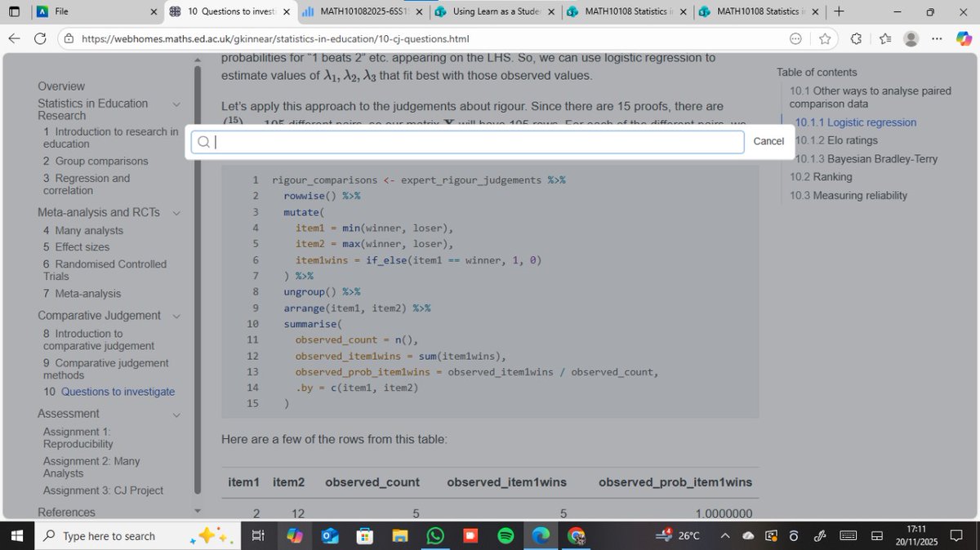Add this page to favorites with star icon
This screenshot has width=980, height=550.
tap(825, 38)
